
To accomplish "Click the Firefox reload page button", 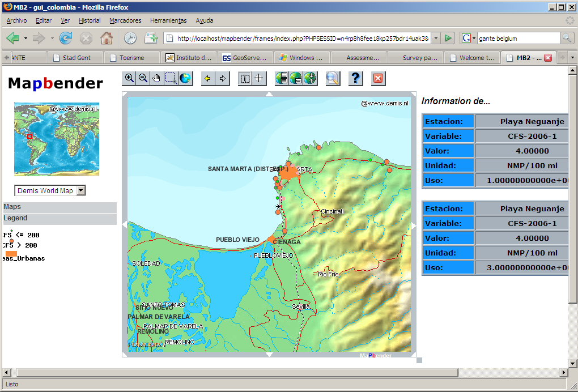I will click(x=66, y=38).
